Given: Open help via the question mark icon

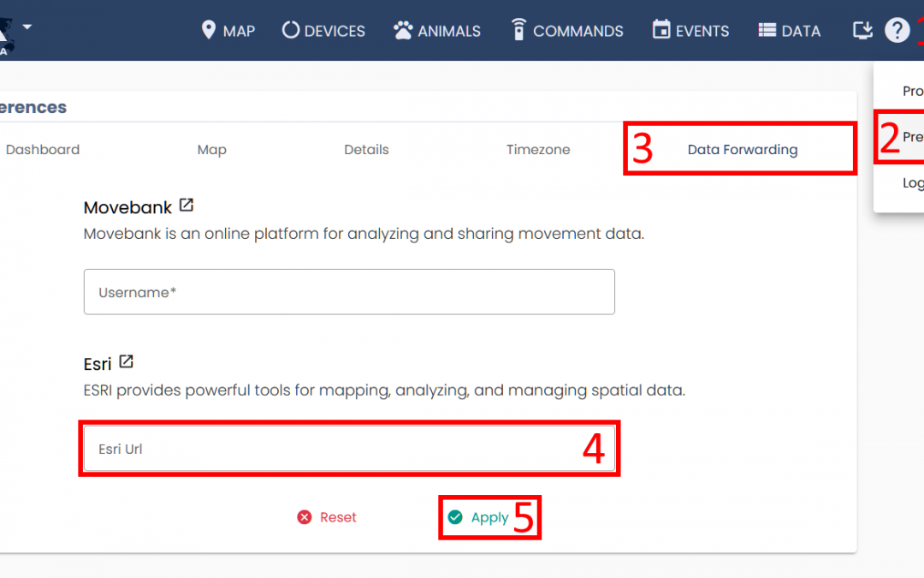Looking at the screenshot, I should point(897,31).
